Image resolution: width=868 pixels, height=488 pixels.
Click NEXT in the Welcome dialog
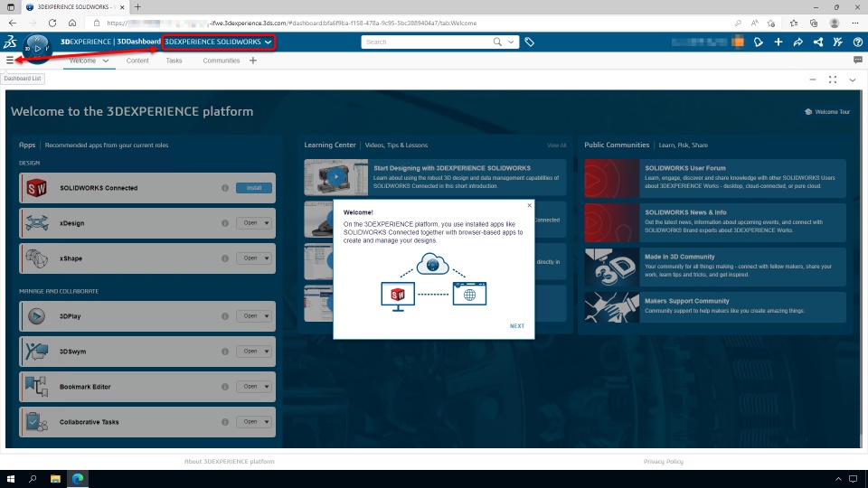tap(517, 326)
